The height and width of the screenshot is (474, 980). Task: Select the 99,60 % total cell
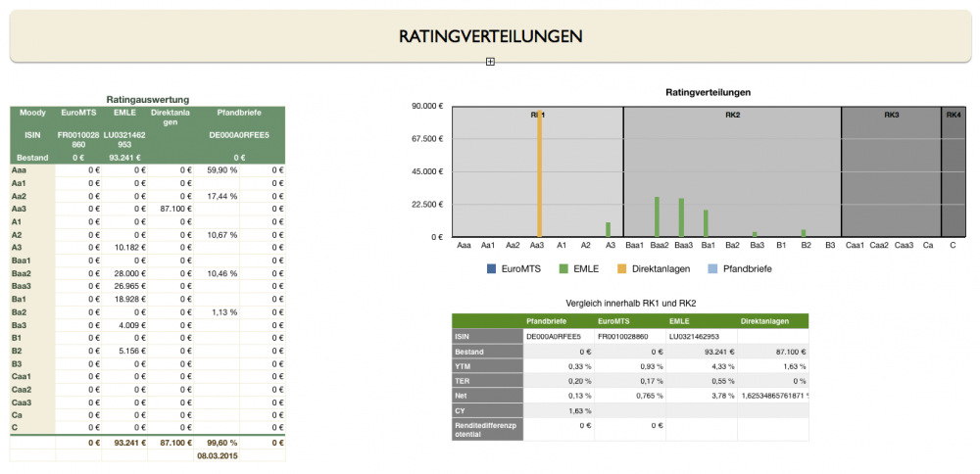tap(217, 442)
